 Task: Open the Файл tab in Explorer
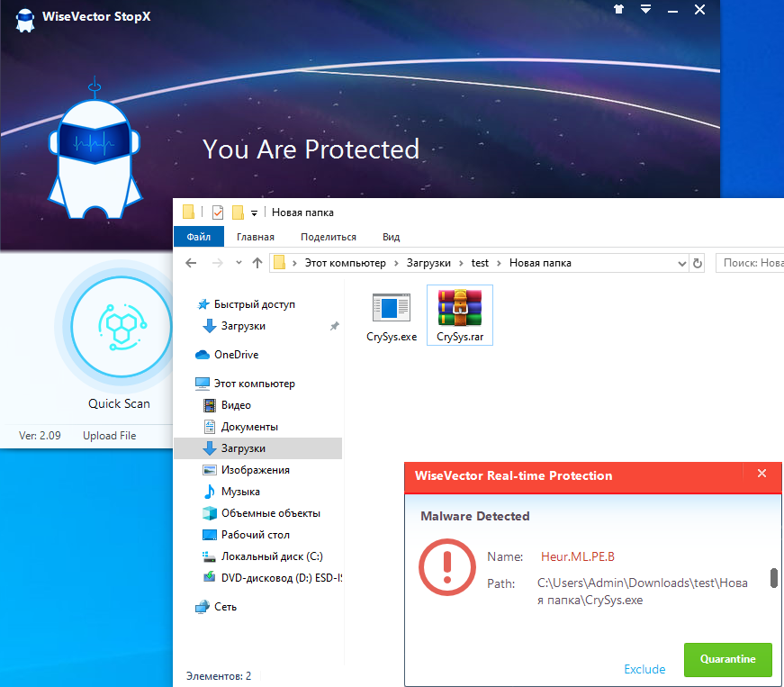coord(199,237)
